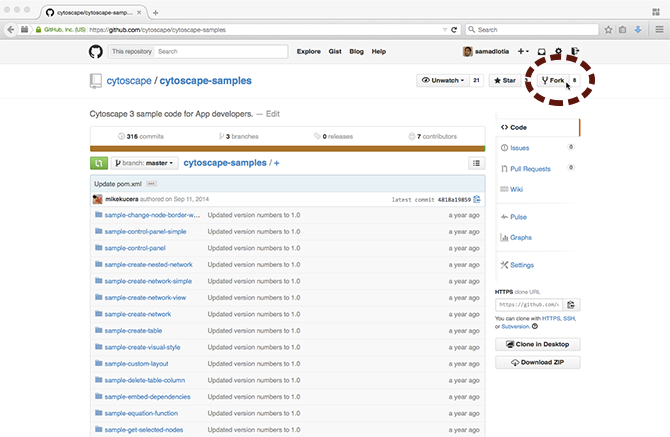Open the browser hamburger menu
Image resolution: width=670 pixels, height=437 pixels.
[659, 29]
